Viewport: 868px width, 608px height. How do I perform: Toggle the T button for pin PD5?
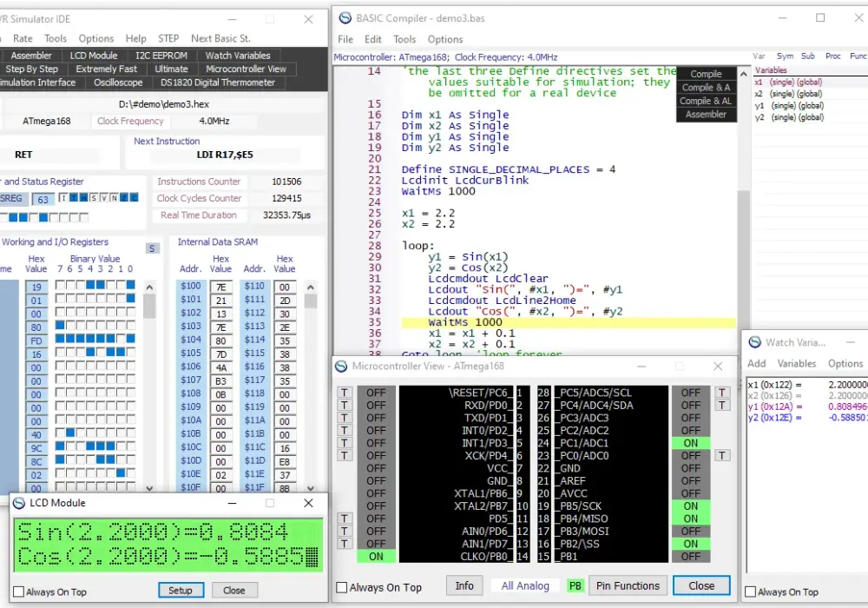tap(345, 519)
